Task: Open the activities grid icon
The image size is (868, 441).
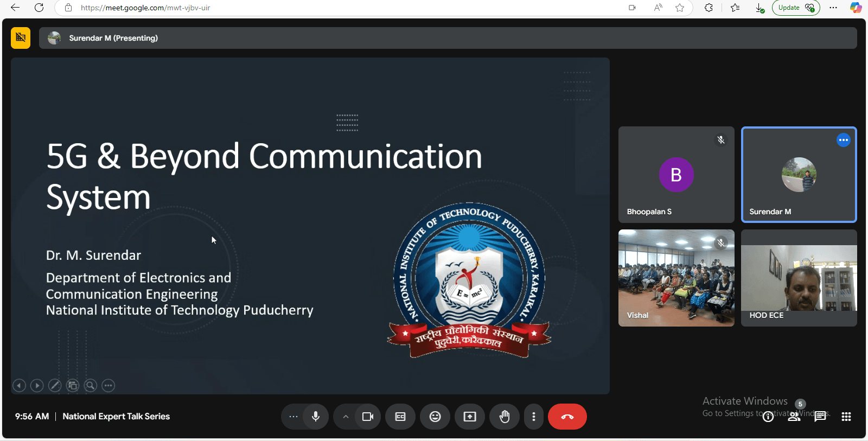Action: 846,417
